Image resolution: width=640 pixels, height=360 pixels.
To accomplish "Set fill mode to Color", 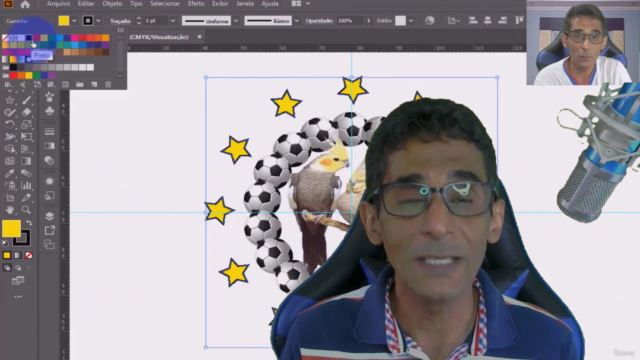I will point(7,256).
